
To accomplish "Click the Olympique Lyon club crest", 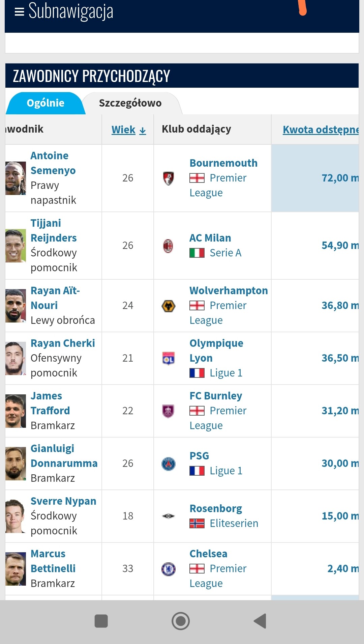I will [169, 358].
